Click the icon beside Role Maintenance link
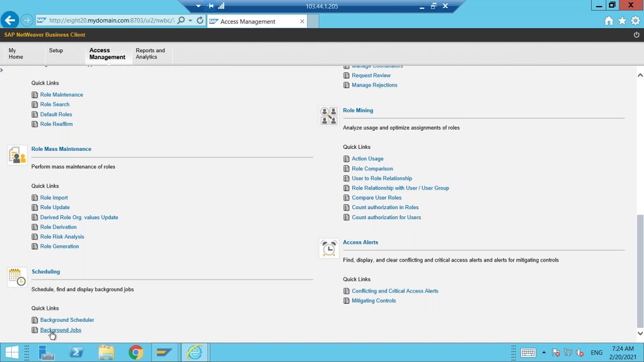Viewport: 644px width, 362px height. click(x=35, y=95)
